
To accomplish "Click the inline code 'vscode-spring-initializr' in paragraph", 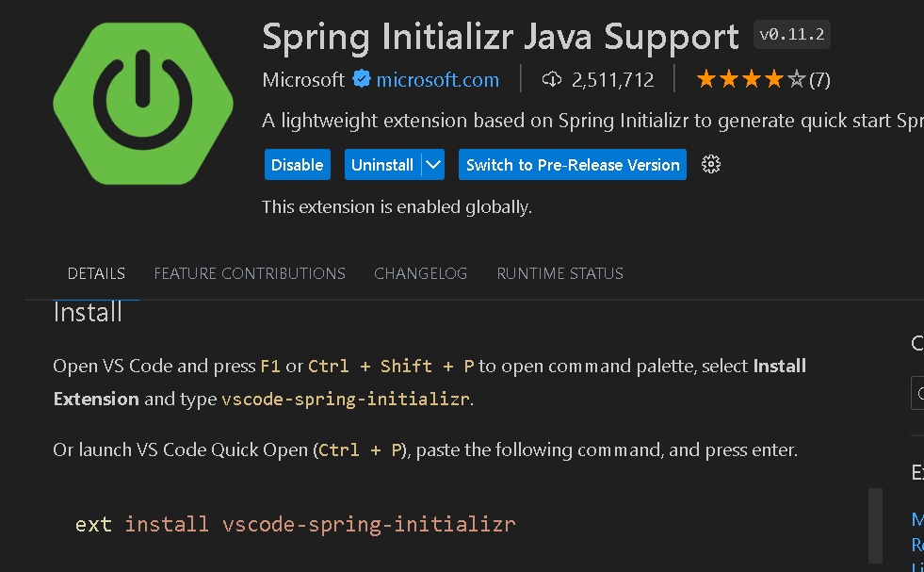I will point(346,400).
